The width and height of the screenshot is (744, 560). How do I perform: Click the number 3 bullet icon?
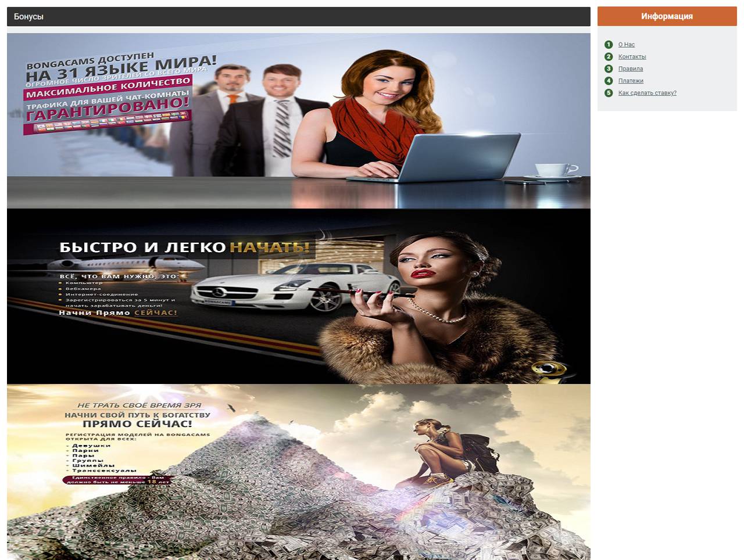click(x=609, y=69)
